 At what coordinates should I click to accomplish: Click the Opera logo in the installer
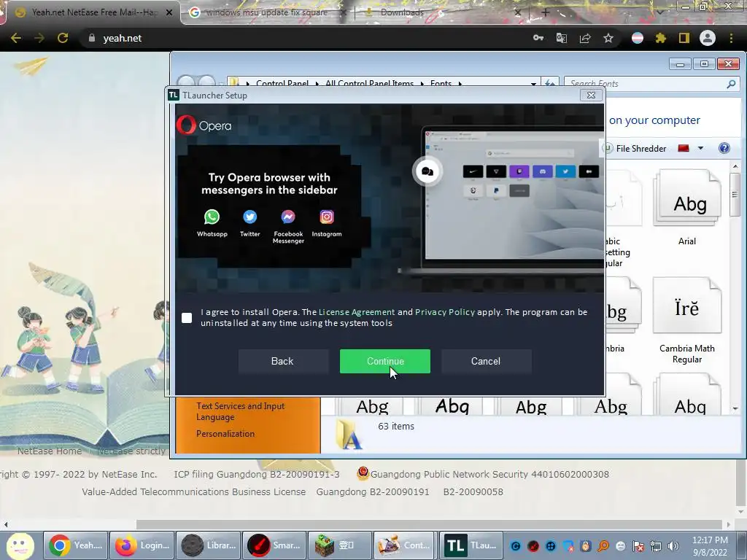click(204, 125)
